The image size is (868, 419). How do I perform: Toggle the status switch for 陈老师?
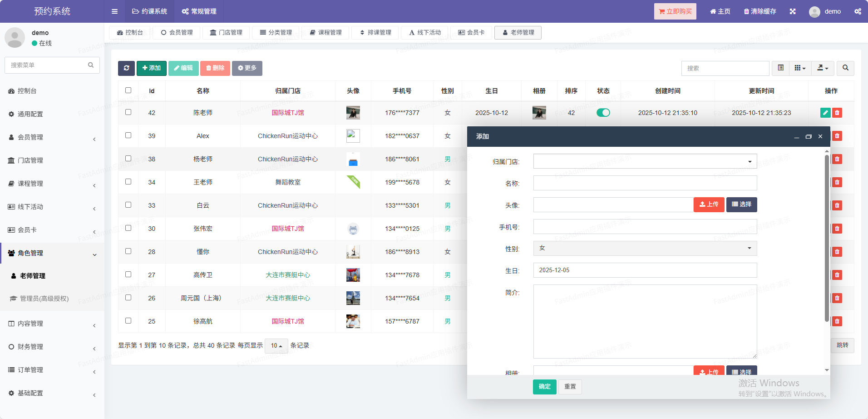(603, 113)
